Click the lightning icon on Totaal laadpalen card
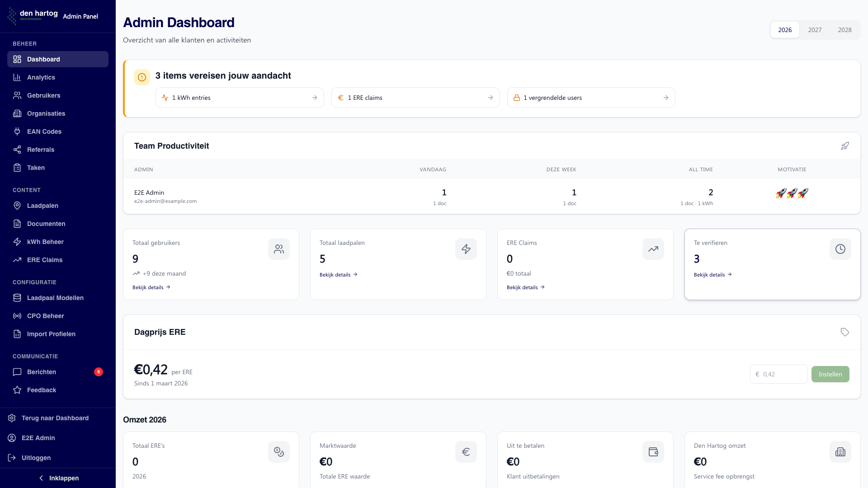868x488 pixels. point(466,249)
